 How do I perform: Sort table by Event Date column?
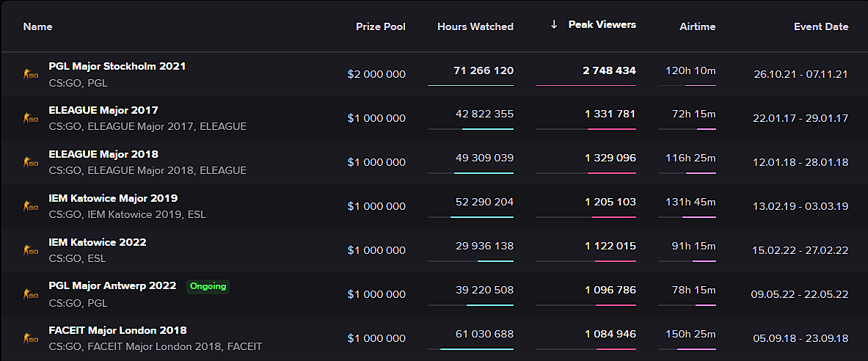coord(821,26)
